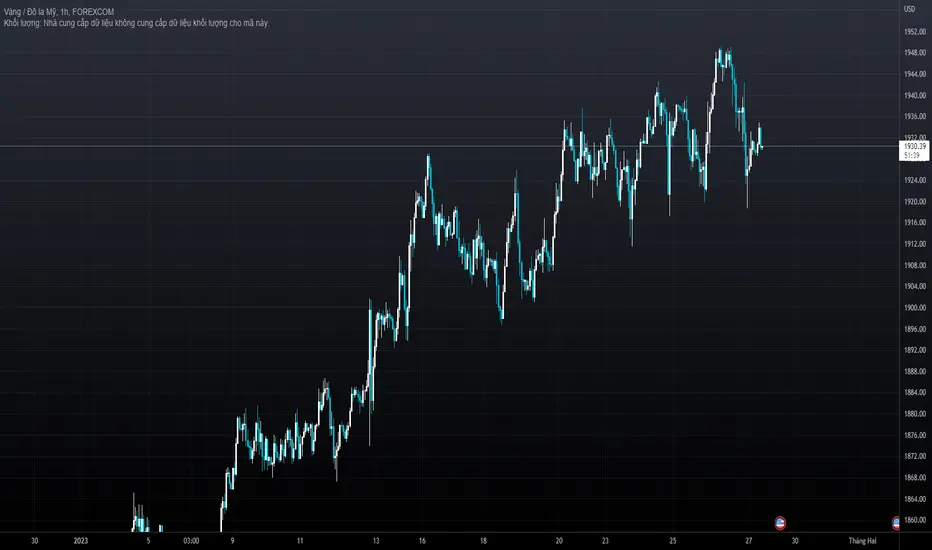This screenshot has width=932, height=550.
Task: Select the 1876.00 price axis label
Action: [915, 435]
